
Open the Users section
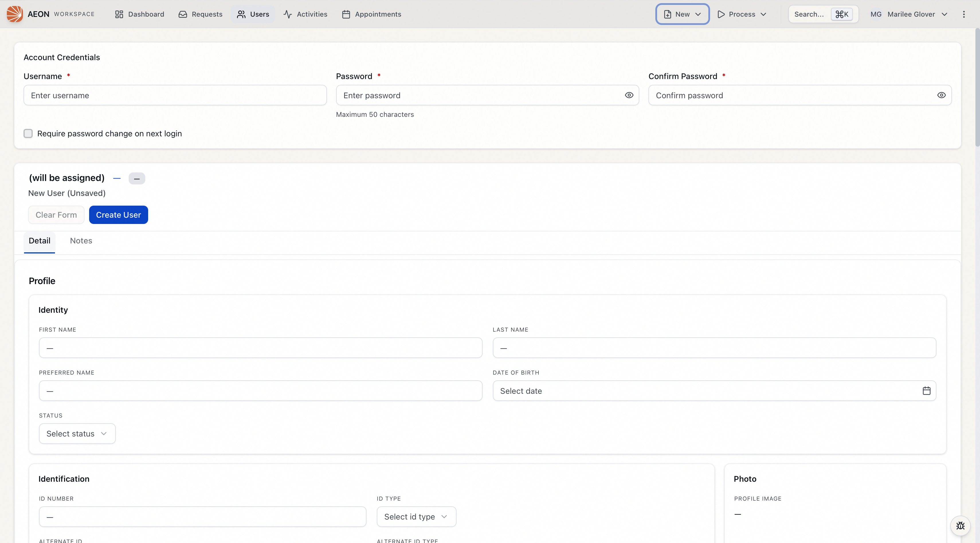[253, 14]
